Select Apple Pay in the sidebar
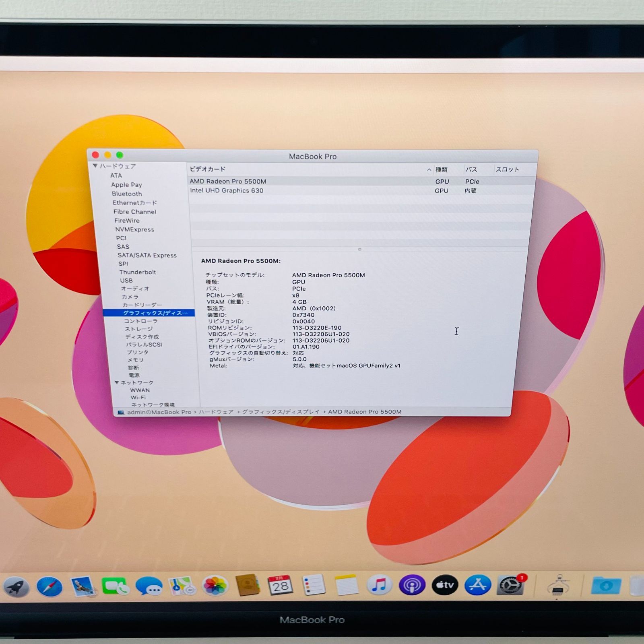Image resolution: width=644 pixels, height=644 pixels. pos(126,185)
